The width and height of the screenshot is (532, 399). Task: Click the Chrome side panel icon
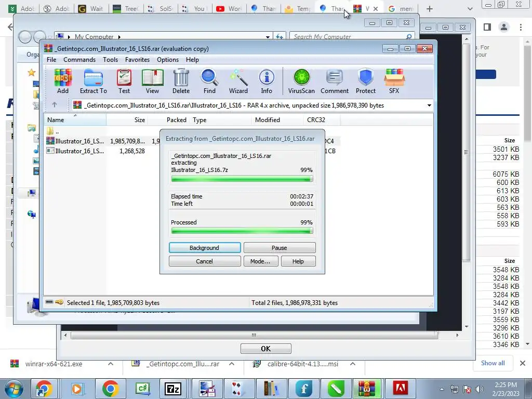(x=487, y=27)
